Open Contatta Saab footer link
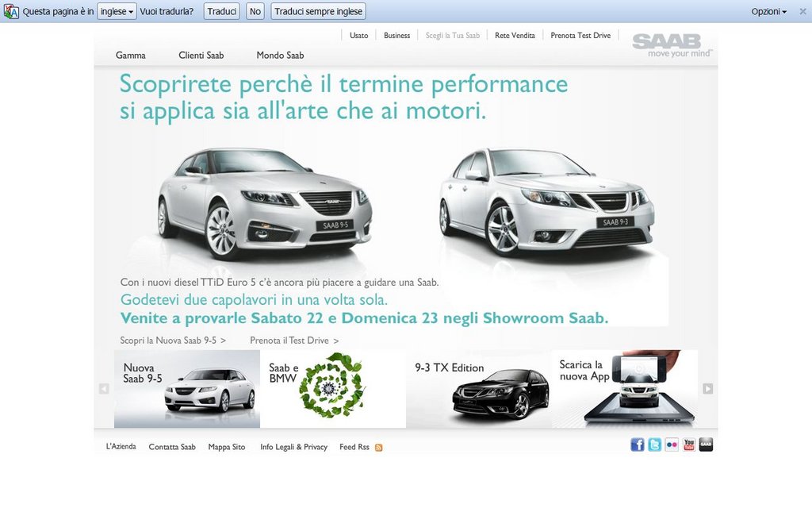This screenshot has height=508, width=812. [x=172, y=447]
